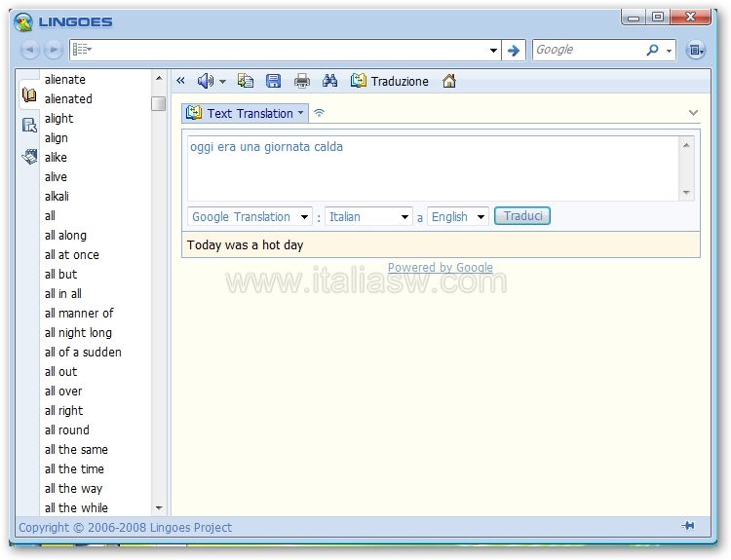
Task: Select 'all the time' in the word list
Action: 74,469
